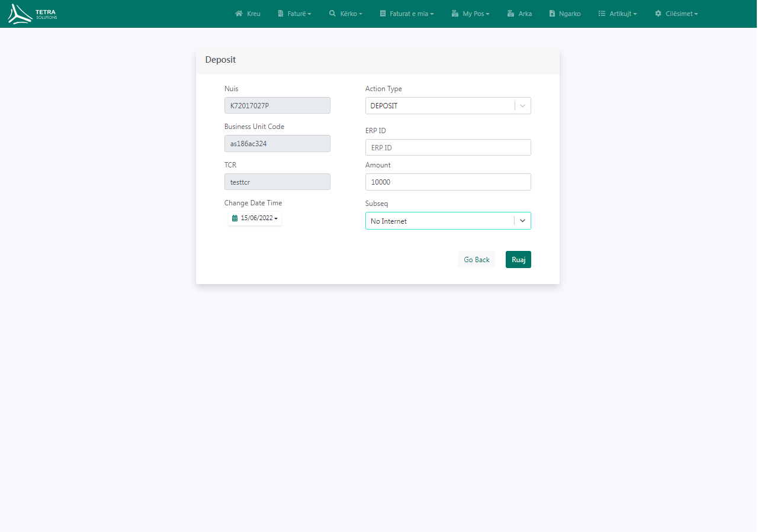Go to Ngarko page
The width and height of the screenshot is (758, 532).
(x=565, y=14)
